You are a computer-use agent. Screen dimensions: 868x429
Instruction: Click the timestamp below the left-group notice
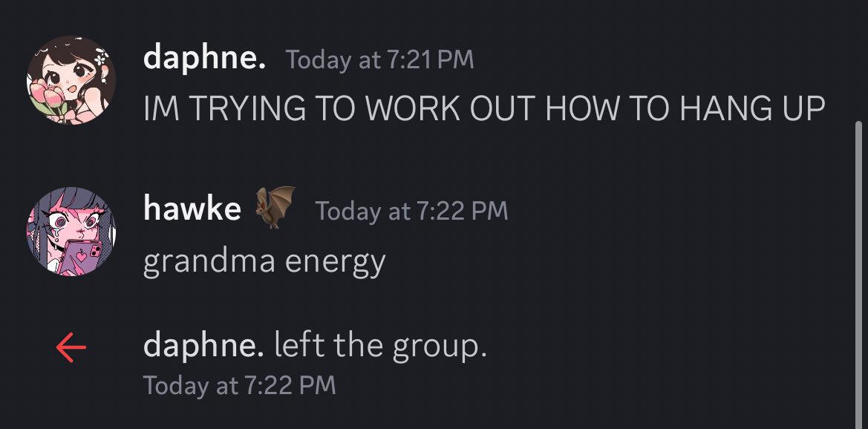239,385
